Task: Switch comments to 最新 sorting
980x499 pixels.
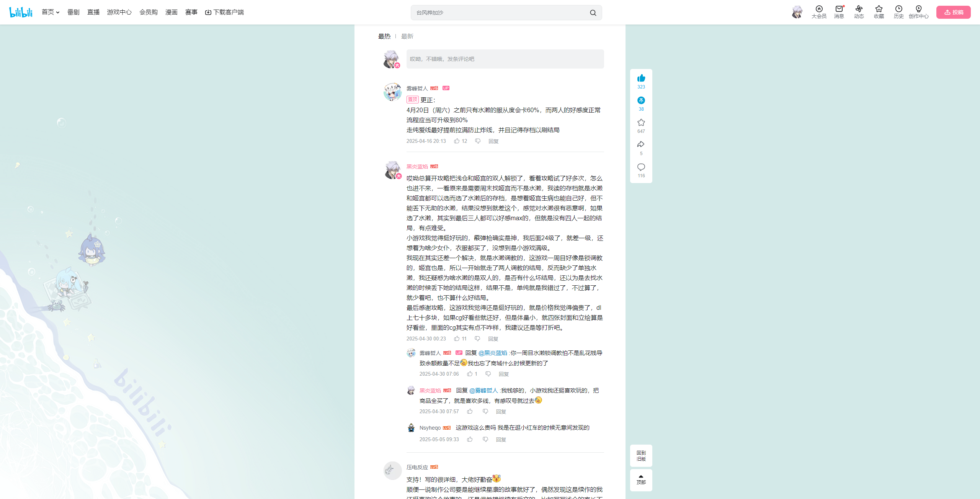Action: coord(407,36)
